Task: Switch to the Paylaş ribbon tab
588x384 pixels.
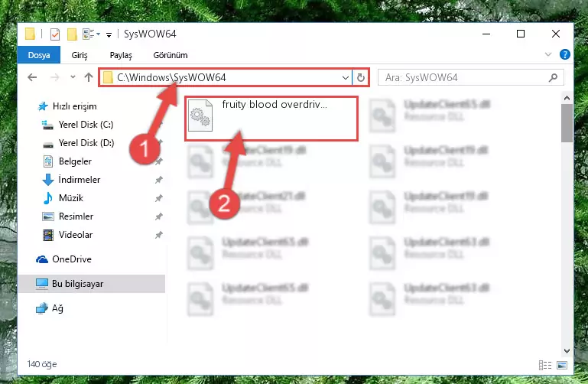Action: pyautogui.click(x=121, y=55)
